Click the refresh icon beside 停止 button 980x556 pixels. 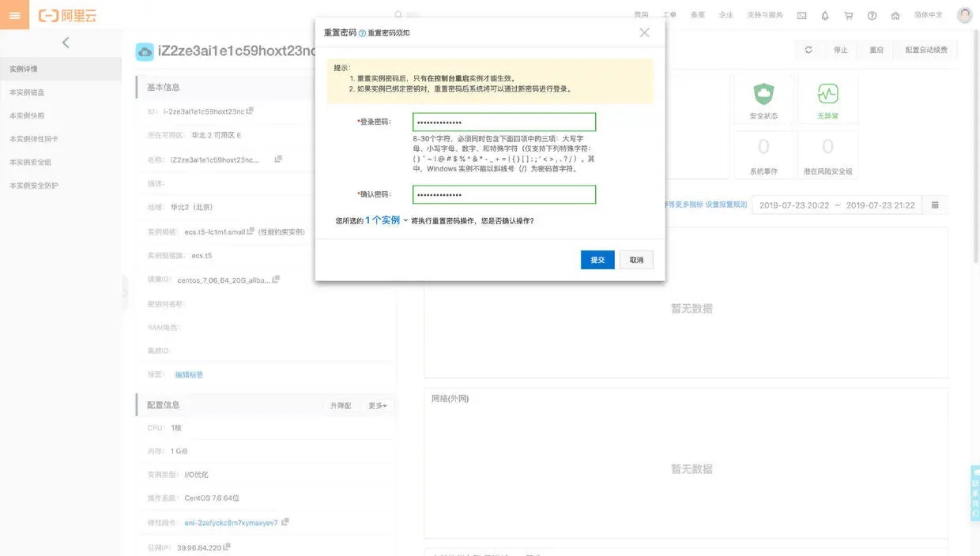coord(808,50)
